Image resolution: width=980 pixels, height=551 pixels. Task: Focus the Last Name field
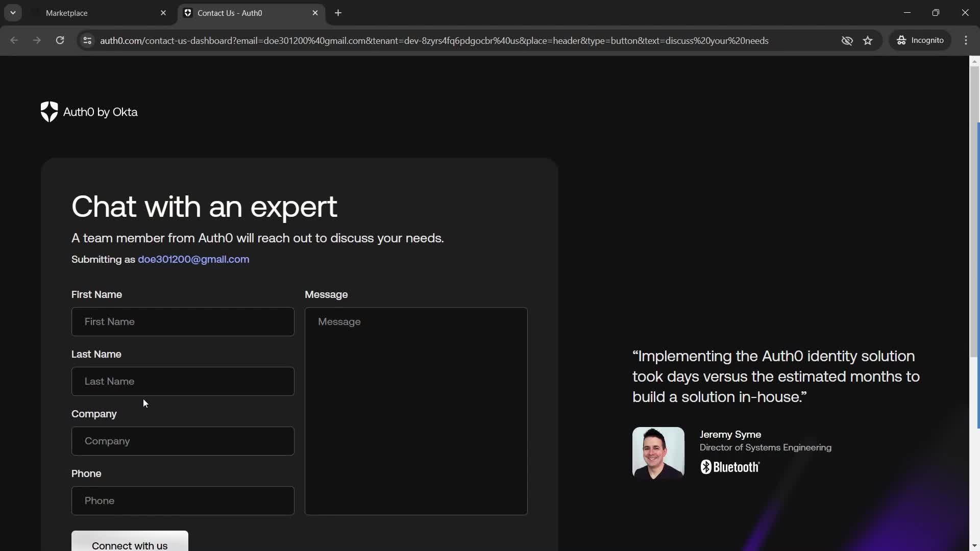point(183,381)
